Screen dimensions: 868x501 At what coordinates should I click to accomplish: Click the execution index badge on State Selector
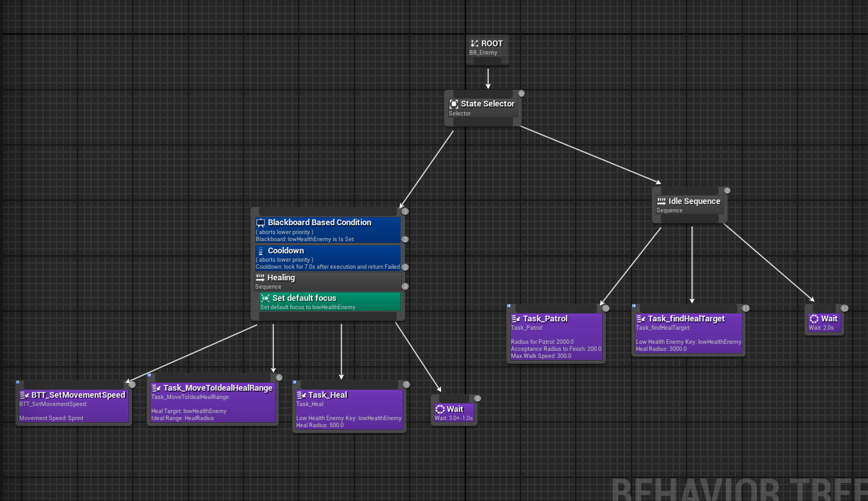521,94
